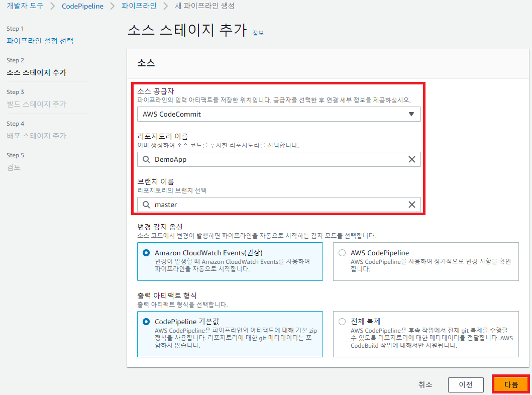Go to 파이프라인 breadcrumb

(x=139, y=6)
